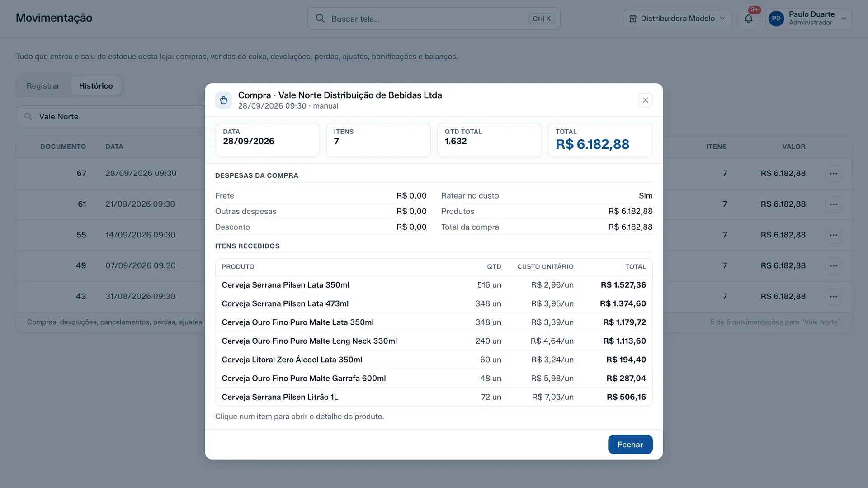Click the DATA summary card 28/09/2026
Image resolution: width=868 pixels, height=488 pixels.
pos(268,140)
